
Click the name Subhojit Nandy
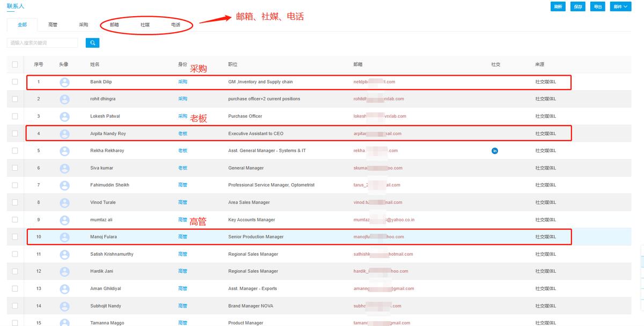[106, 306]
